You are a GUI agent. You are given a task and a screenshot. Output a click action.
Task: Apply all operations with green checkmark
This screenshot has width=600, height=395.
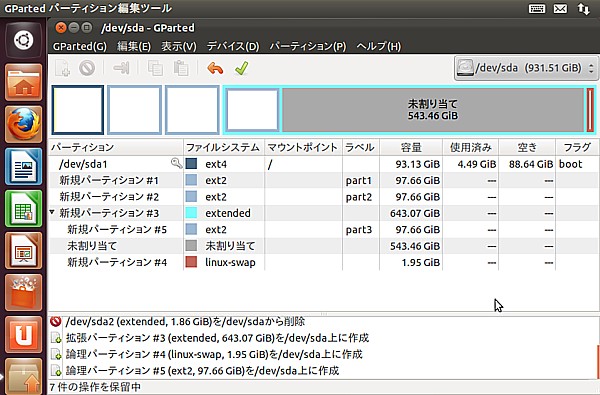[242, 69]
